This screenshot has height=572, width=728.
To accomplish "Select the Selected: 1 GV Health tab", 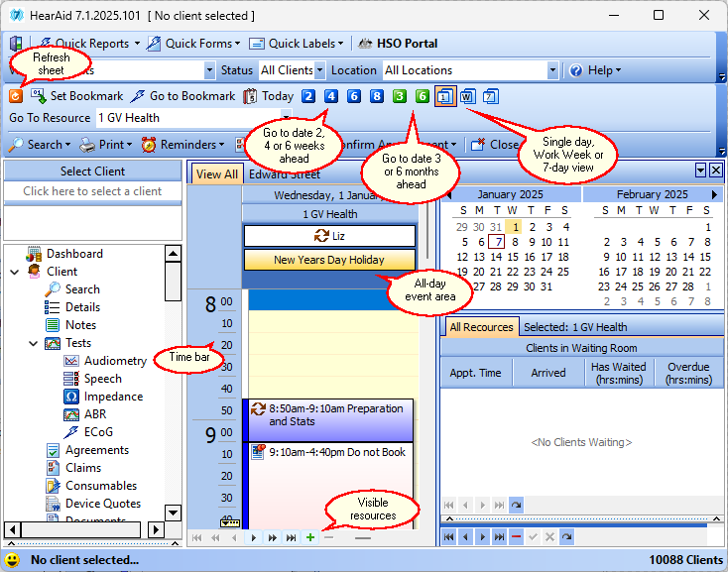I will coord(575,327).
